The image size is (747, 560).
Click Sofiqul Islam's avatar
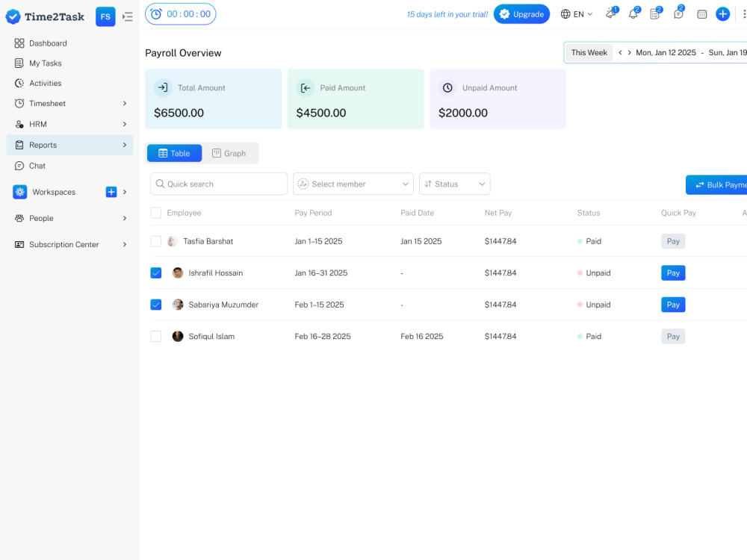178,336
